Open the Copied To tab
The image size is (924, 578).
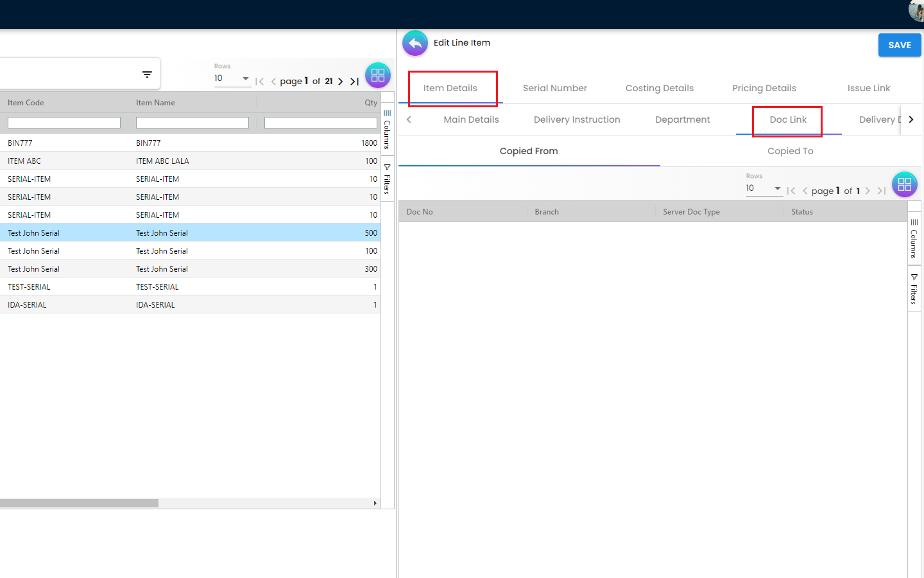click(x=790, y=151)
